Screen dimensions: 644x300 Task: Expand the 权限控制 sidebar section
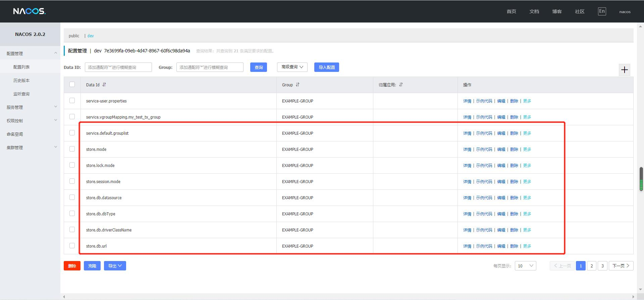click(30, 121)
